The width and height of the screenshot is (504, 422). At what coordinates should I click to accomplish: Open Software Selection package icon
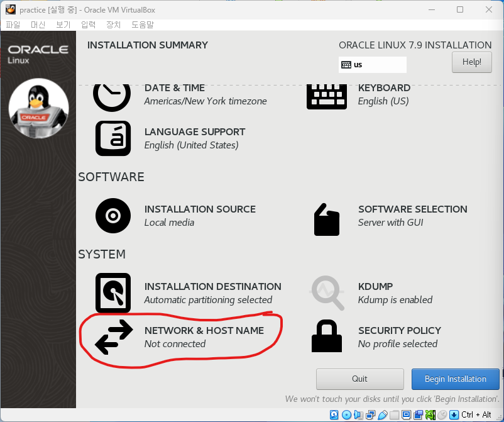click(x=327, y=219)
